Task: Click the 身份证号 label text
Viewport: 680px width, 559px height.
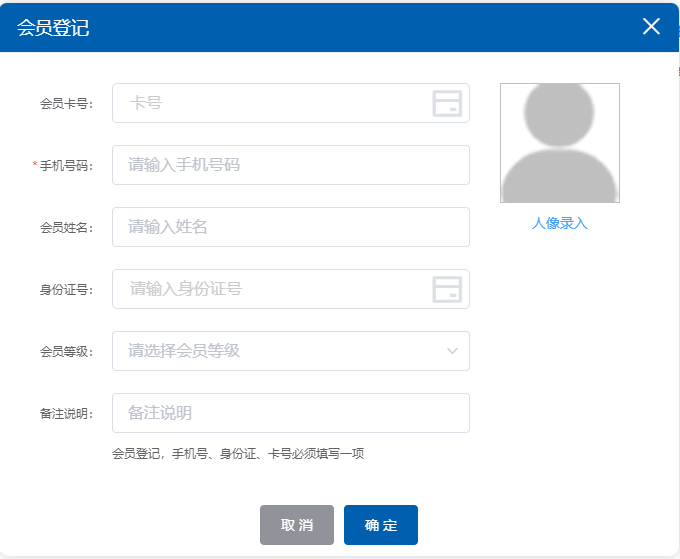Action: click(x=66, y=290)
